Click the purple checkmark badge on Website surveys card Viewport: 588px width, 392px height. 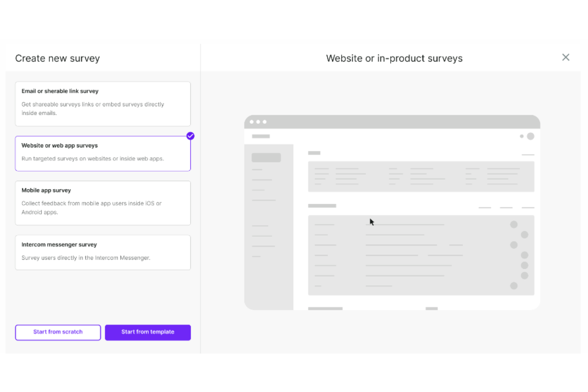(190, 136)
